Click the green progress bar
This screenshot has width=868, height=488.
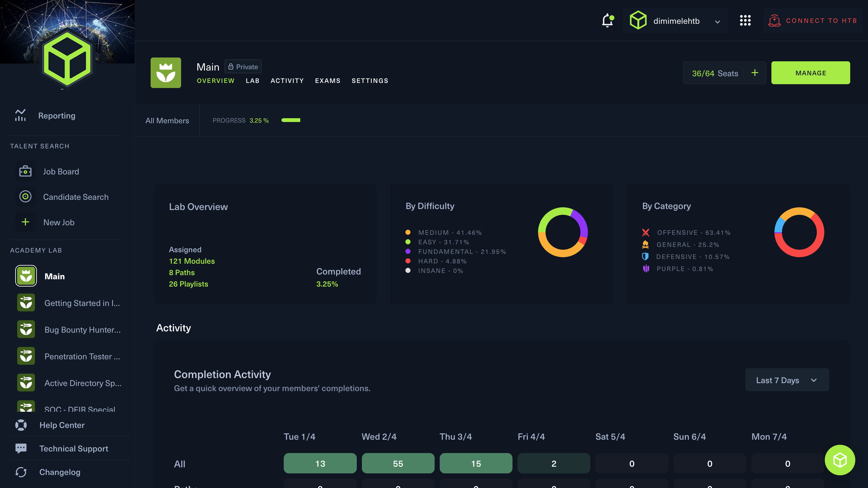(x=291, y=120)
